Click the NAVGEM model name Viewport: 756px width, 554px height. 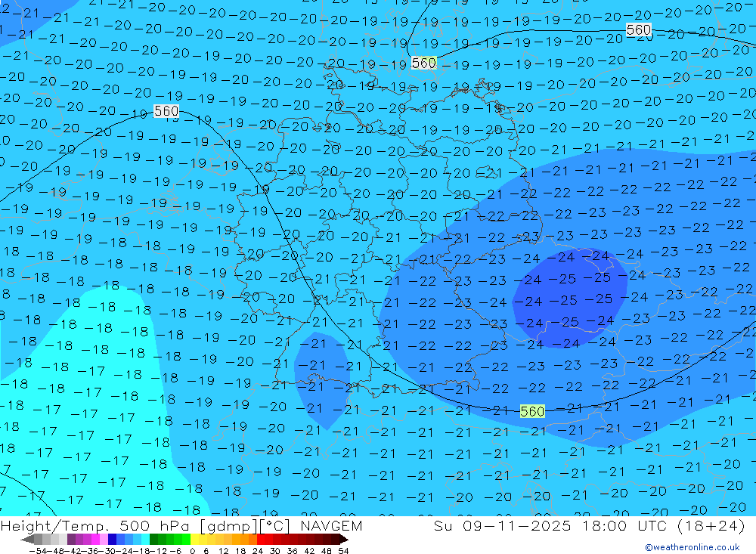pos(331,525)
